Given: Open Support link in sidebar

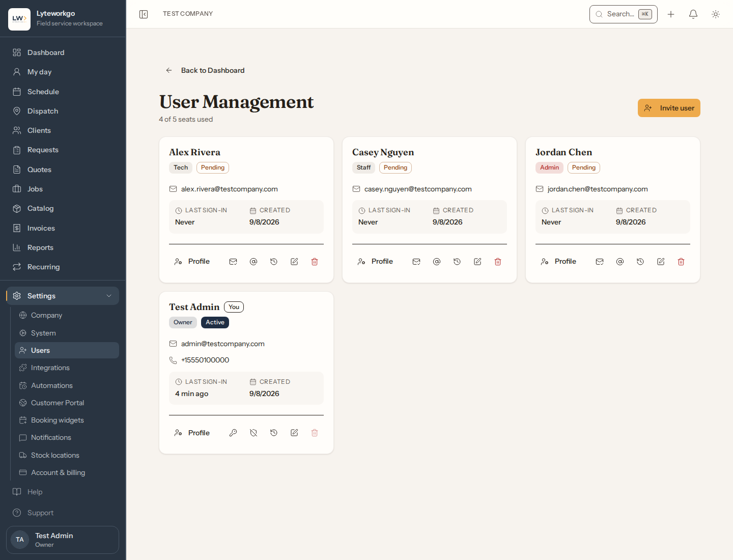Looking at the screenshot, I should pyautogui.click(x=63, y=513).
